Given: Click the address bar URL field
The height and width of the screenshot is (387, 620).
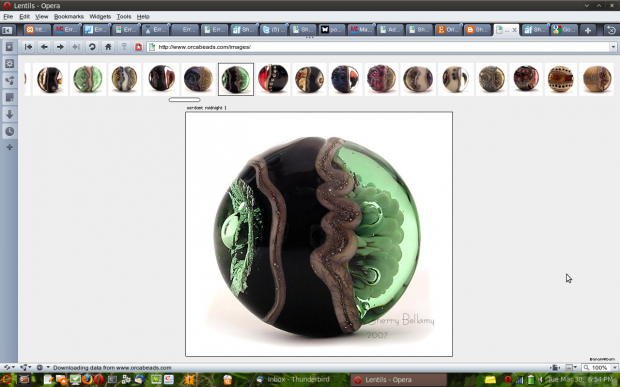Looking at the screenshot, I should 380,47.
